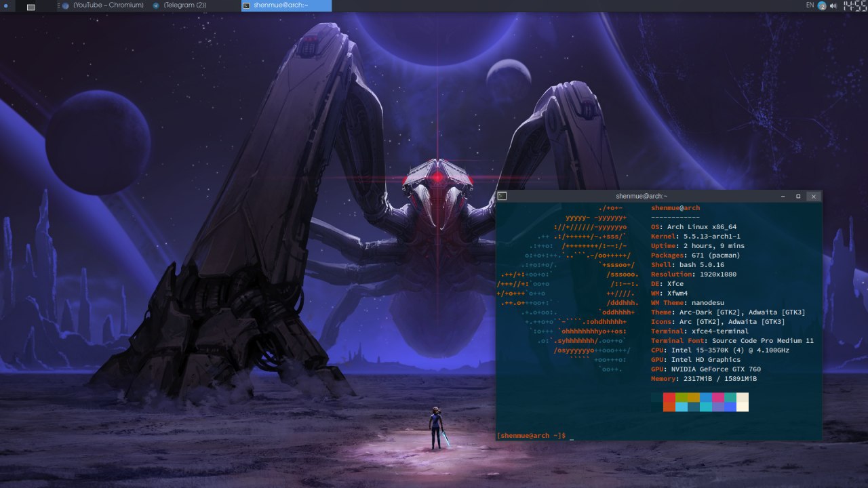
Task: Click the Chromium icon in the taskbar
Action: [66, 5]
